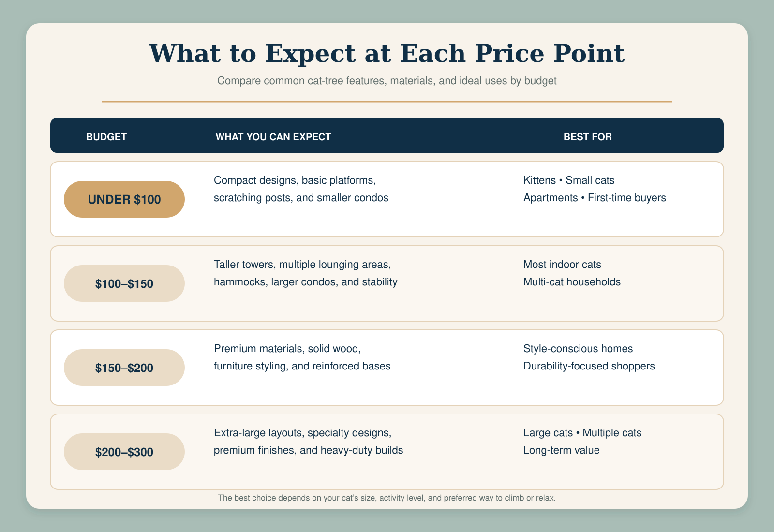This screenshot has width=774, height=532.
Task: Choose the $150–$200 price badge
Action: coord(124,368)
